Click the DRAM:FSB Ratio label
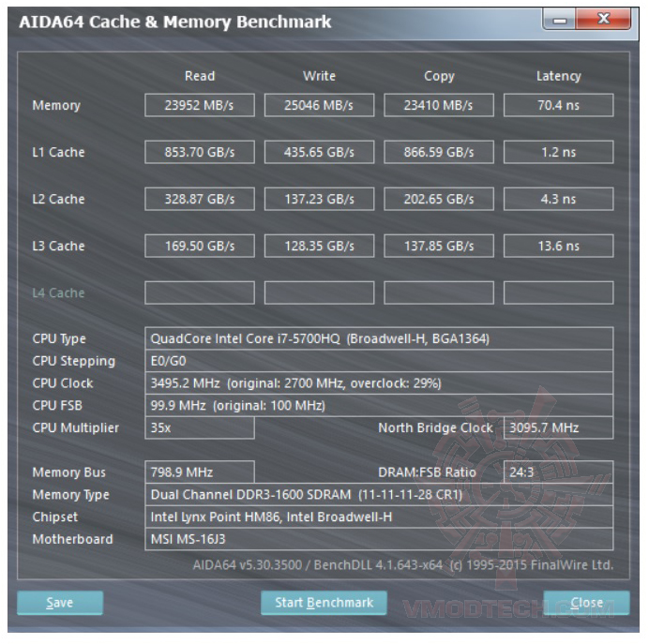The height and width of the screenshot is (644, 649). (427, 472)
